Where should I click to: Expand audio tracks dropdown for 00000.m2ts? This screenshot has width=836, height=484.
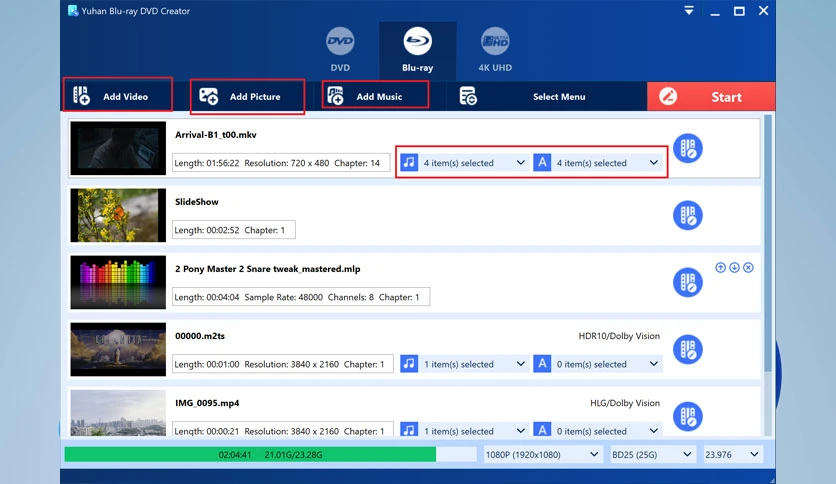tap(520, 364)
